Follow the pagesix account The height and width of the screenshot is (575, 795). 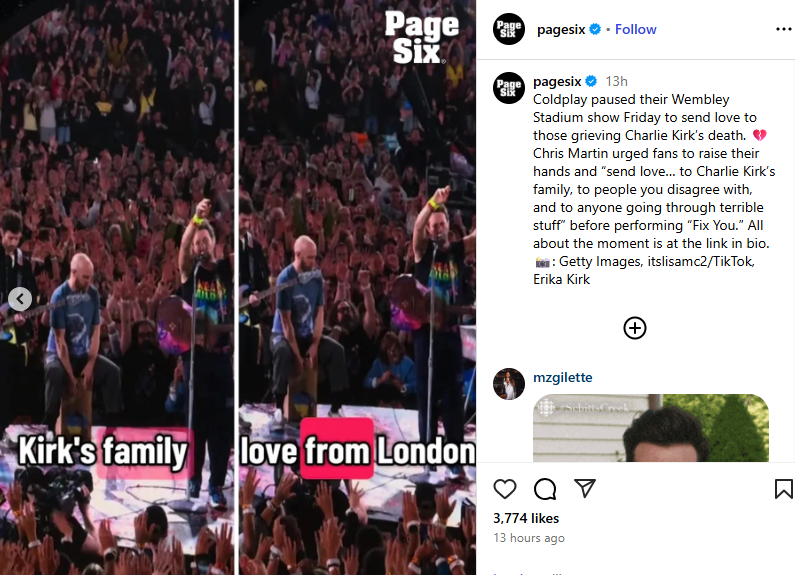(x=635, y=29)
